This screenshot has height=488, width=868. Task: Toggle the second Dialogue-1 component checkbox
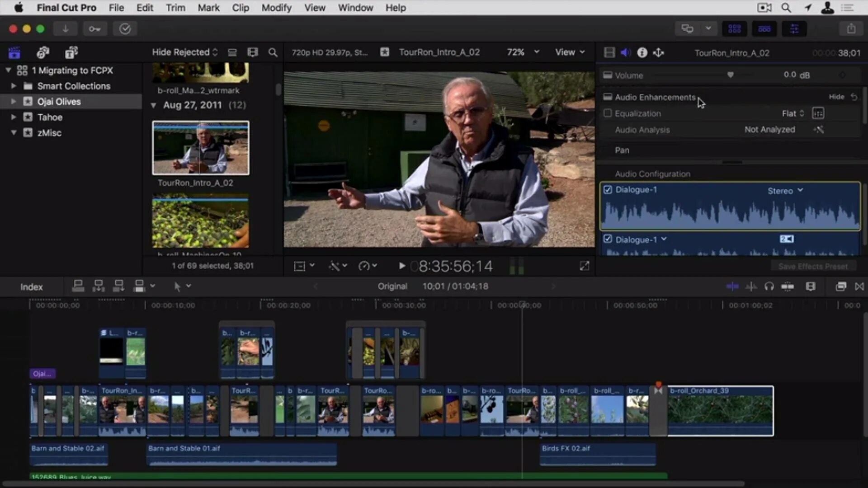pos(608,239)
